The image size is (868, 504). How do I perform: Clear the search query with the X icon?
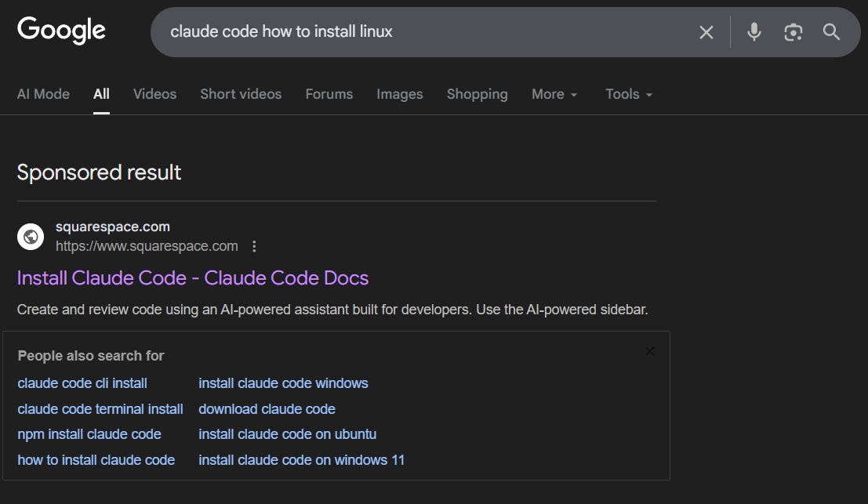point(706,32)
